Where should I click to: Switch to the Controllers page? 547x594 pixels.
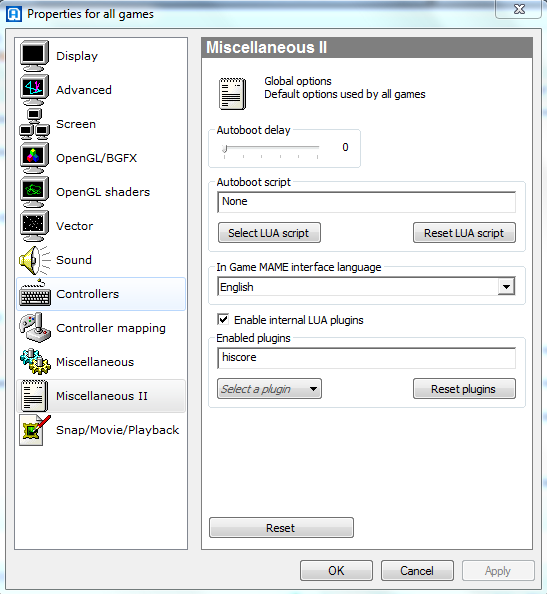coord(101,294)
